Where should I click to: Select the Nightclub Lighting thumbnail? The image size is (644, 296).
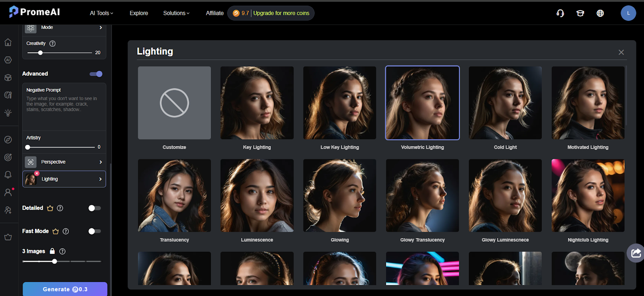pyautogui.click(x=588, y=195)
